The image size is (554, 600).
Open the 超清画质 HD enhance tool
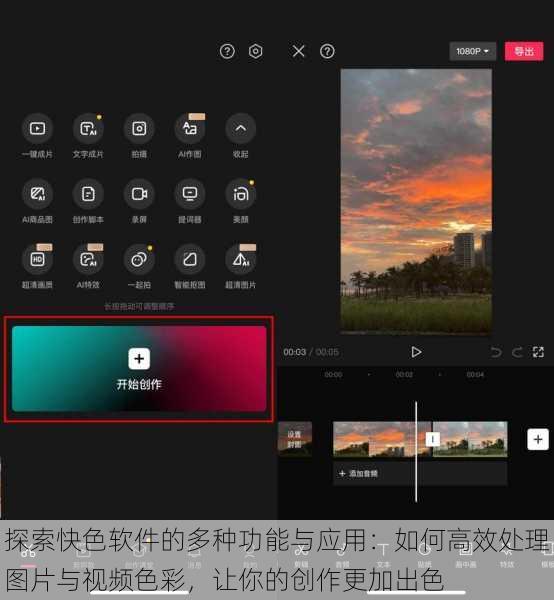37,259
